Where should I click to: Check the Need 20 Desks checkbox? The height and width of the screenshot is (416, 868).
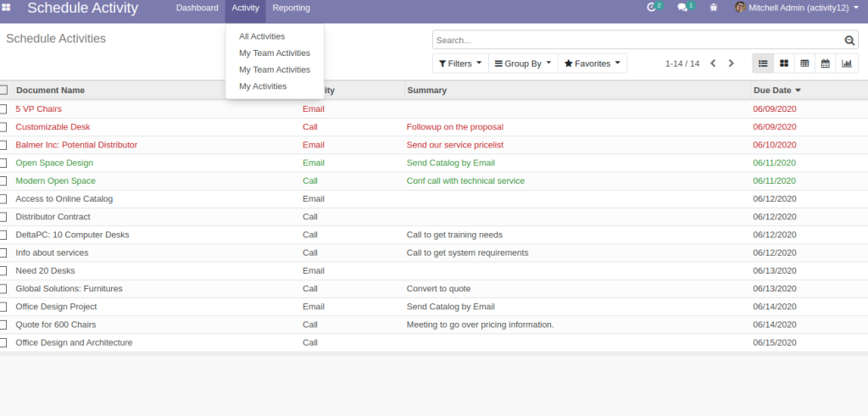coord(3,271)
